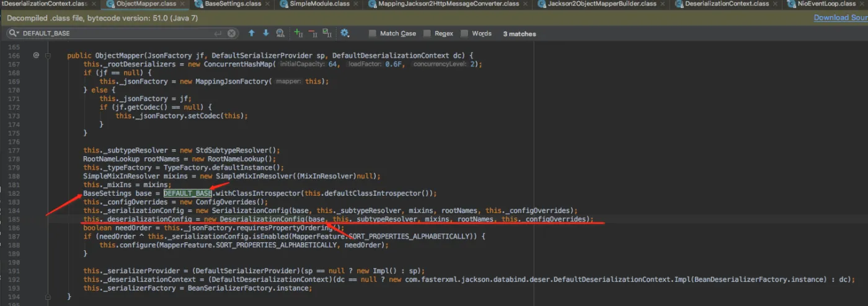Switch to BaseSettings.class tab

click(x=232, y=4)
